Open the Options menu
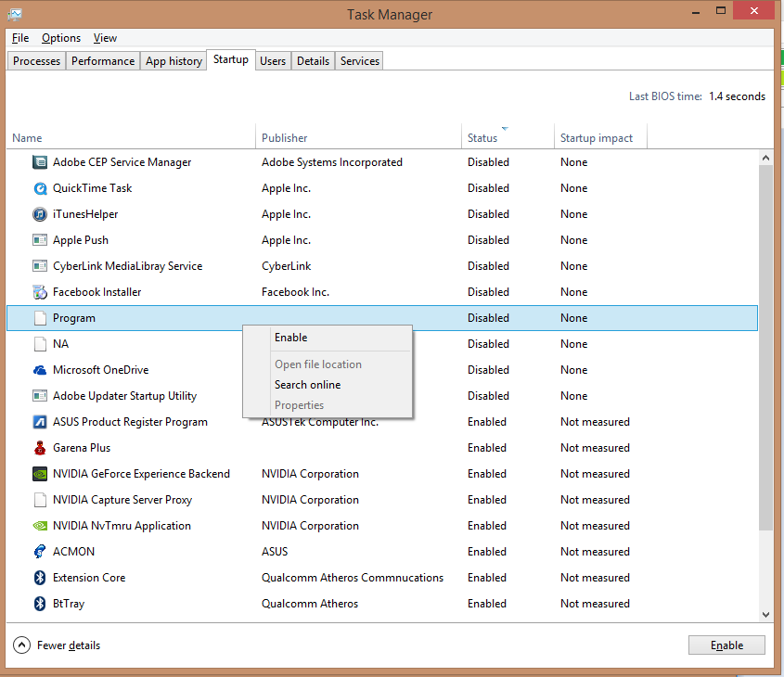The image size is (784, 677). (61, 38)
